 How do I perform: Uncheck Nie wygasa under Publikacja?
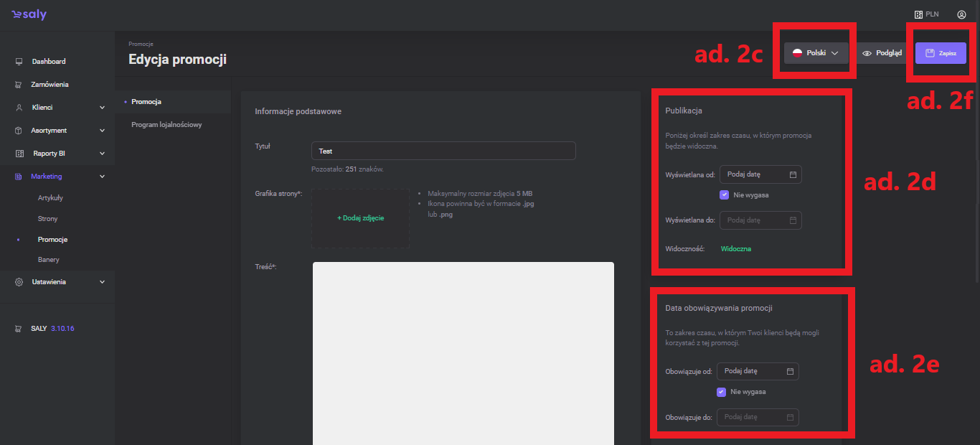[725, 195]
